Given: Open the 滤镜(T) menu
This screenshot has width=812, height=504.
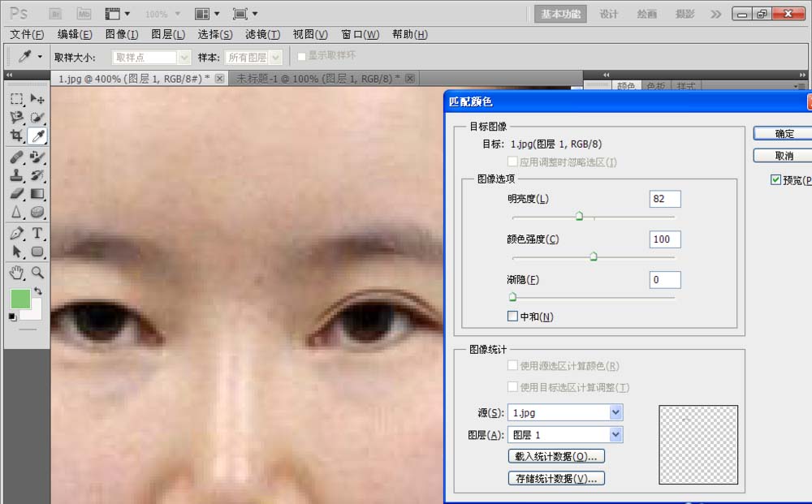Looking at the screenshot, I should 261,34.
